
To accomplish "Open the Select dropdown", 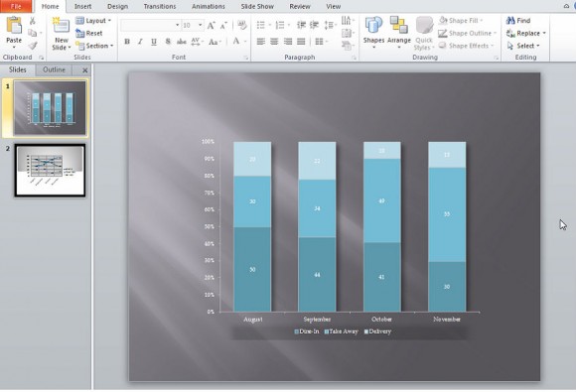I will pyautogui.click(x=523, y=46).
